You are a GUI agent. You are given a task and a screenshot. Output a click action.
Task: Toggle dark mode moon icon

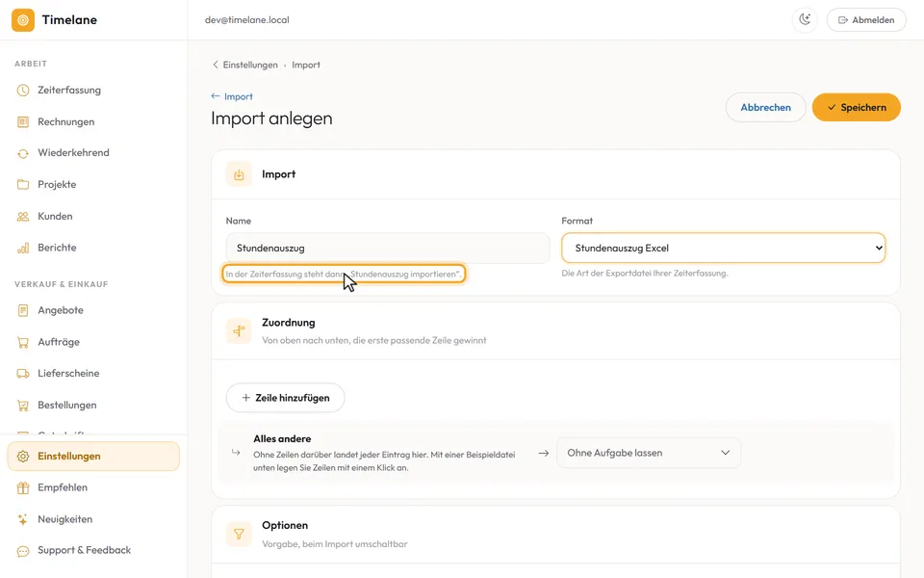pyautogui.click(x=805, y=20)
